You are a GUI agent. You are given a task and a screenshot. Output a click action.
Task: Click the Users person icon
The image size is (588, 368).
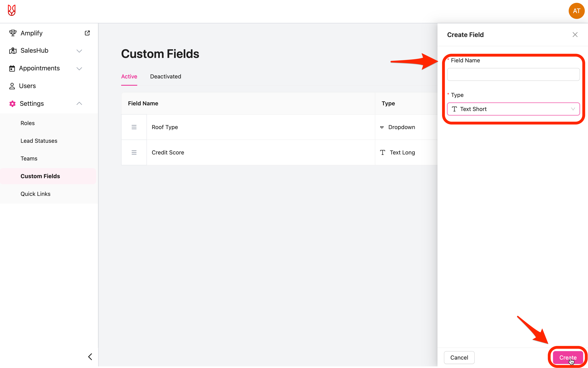click(12, 86)
